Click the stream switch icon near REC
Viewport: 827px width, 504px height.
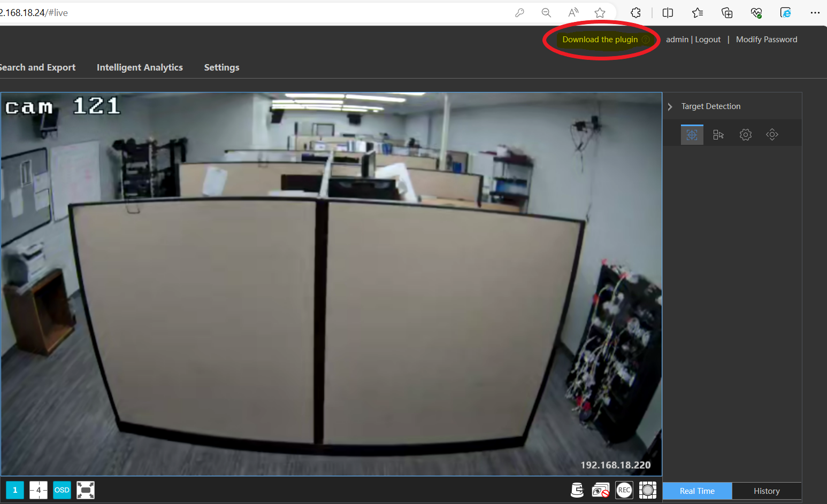pos(577,490)
